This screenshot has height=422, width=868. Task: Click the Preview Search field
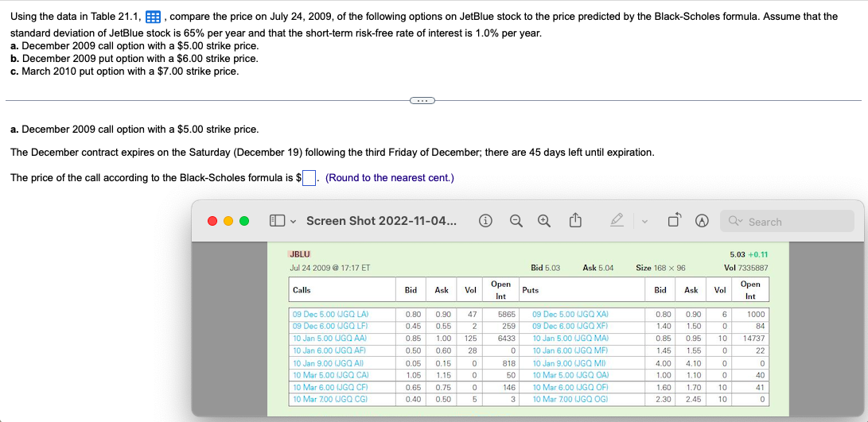[x=787, y=221]
